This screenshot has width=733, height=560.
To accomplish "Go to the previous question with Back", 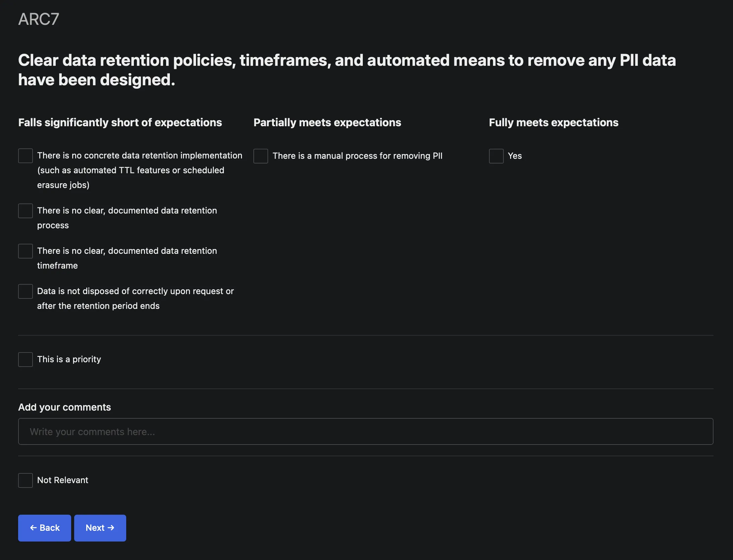I will [45, 528].
